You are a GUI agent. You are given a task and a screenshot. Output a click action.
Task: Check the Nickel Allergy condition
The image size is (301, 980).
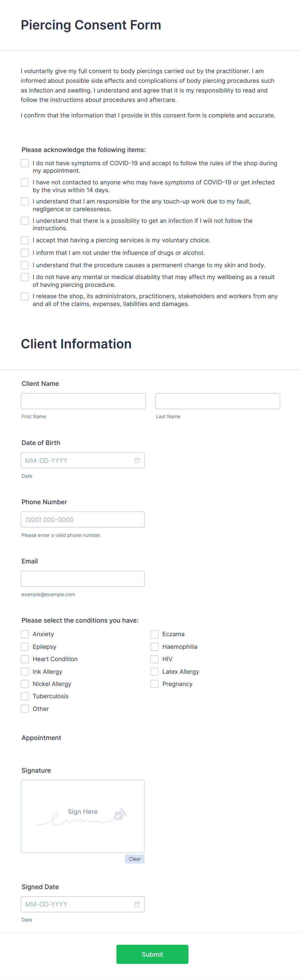tap(25, 684)
